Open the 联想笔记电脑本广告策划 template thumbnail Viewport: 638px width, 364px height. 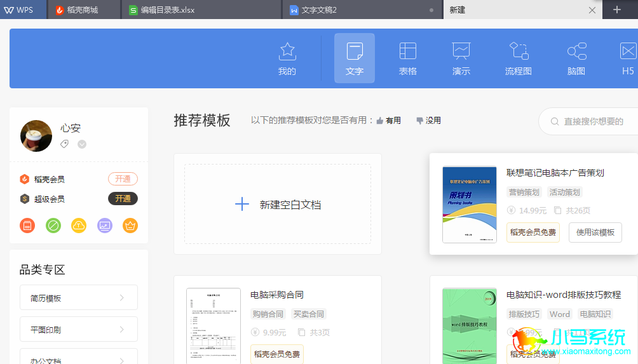470,205
